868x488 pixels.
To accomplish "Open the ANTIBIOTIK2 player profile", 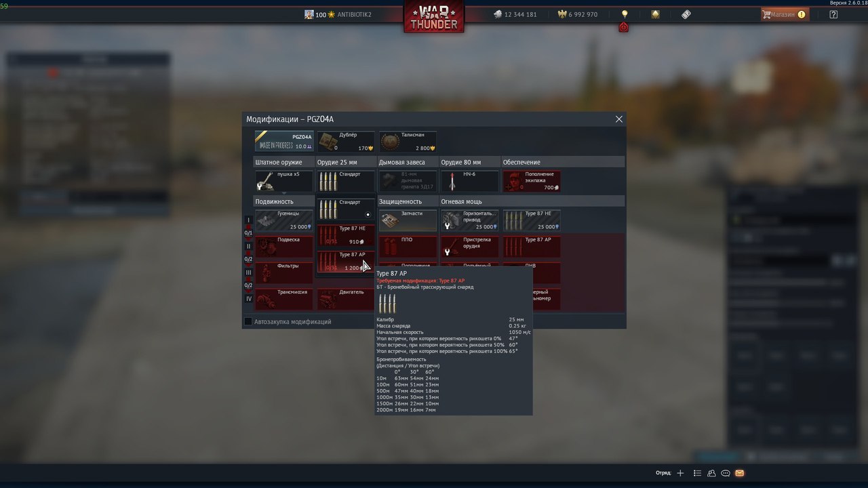I will pos(338,14).
